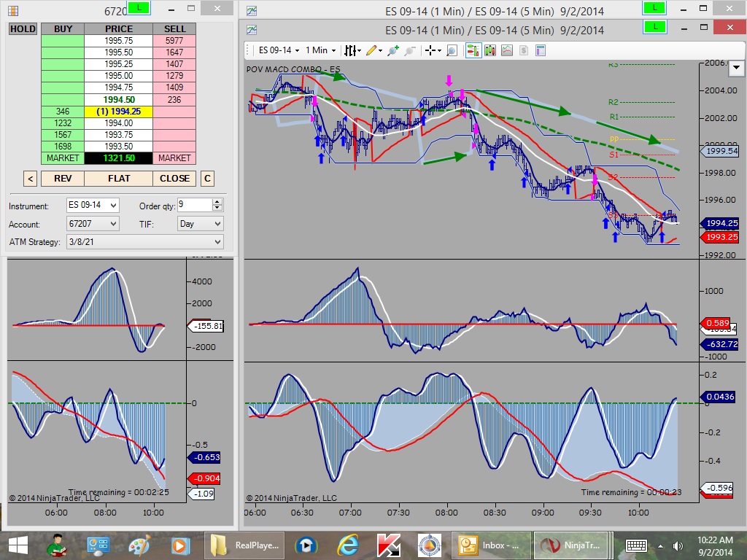Click the BUY column header
Viewport: 747px width, 560px height.
[x=63, y=28]
